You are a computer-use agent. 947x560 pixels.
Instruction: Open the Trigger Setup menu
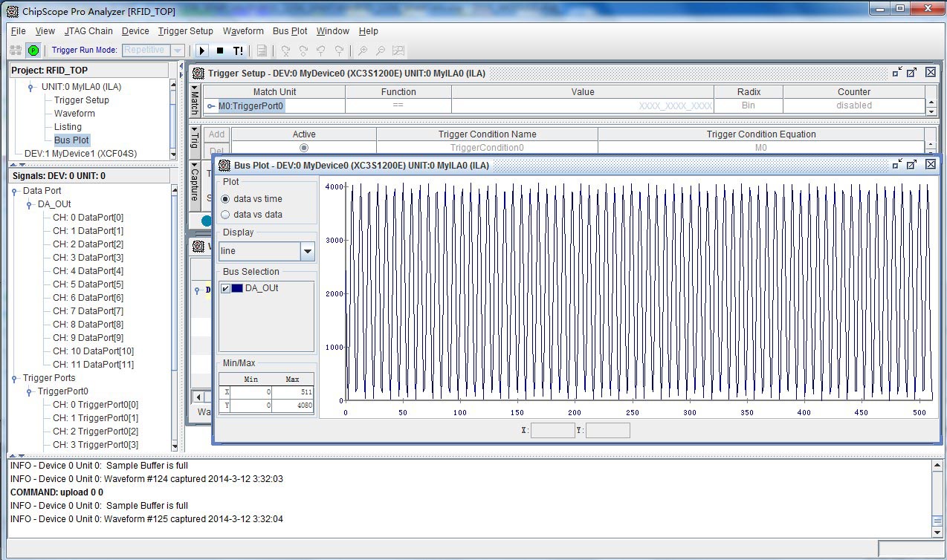point(185,31)
